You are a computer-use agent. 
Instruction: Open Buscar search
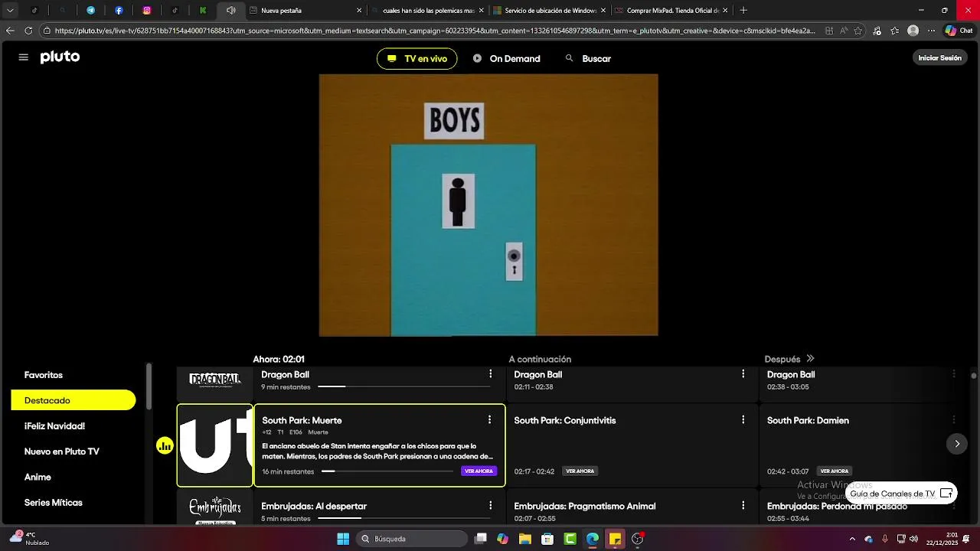588,59
